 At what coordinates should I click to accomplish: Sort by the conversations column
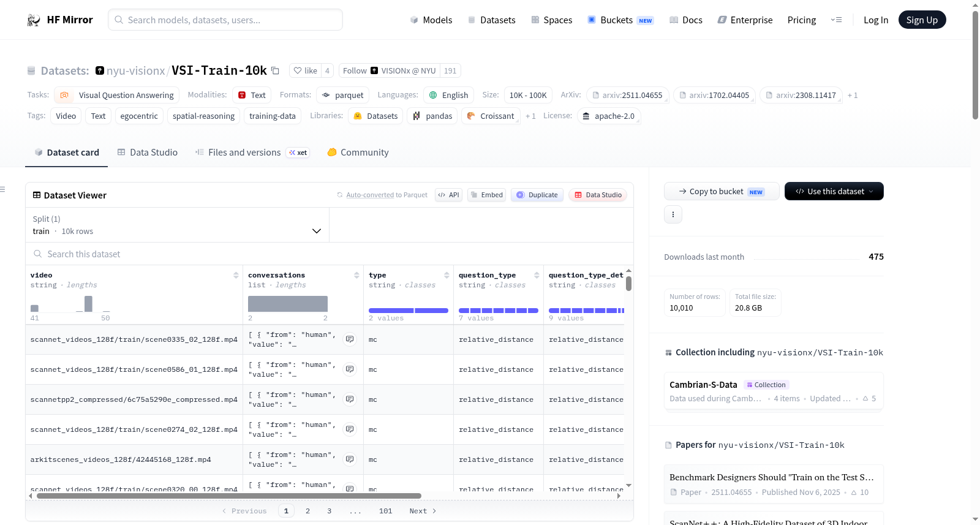coord(356,275)
